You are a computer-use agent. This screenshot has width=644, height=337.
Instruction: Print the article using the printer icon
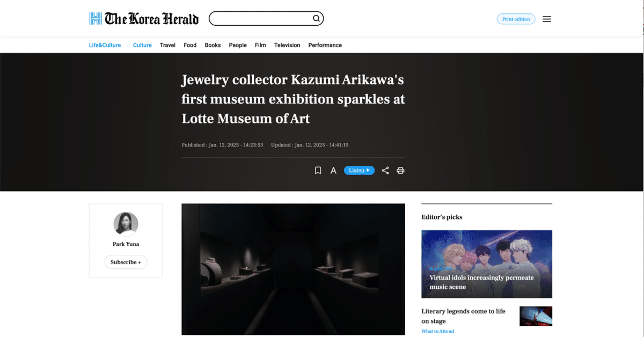tap(401, 170)
